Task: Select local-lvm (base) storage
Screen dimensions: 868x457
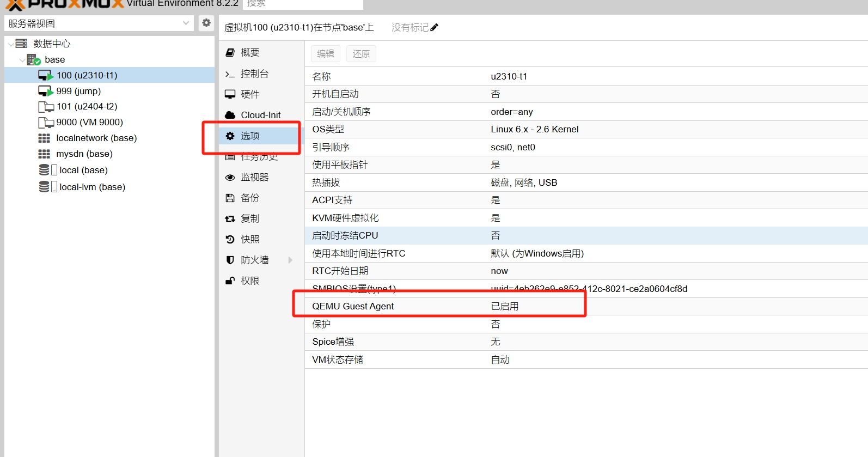Action: click(x=109, y=187)
